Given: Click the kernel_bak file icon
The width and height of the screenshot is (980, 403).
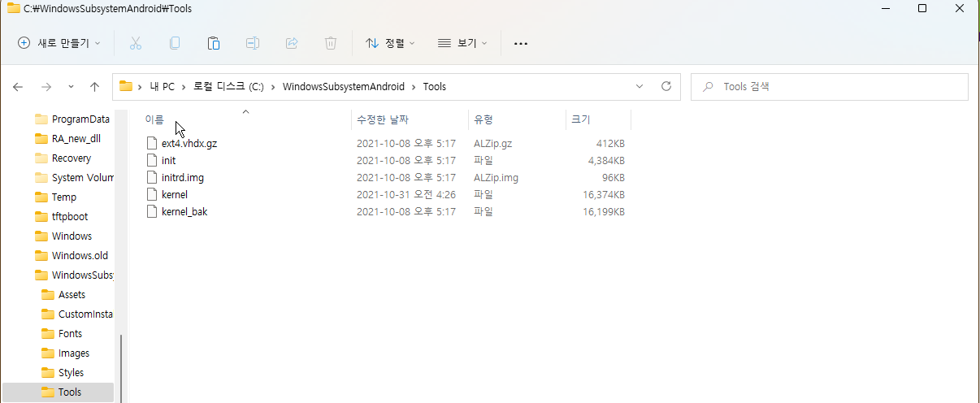Looking at the screenshot, I should coord(151,211).
